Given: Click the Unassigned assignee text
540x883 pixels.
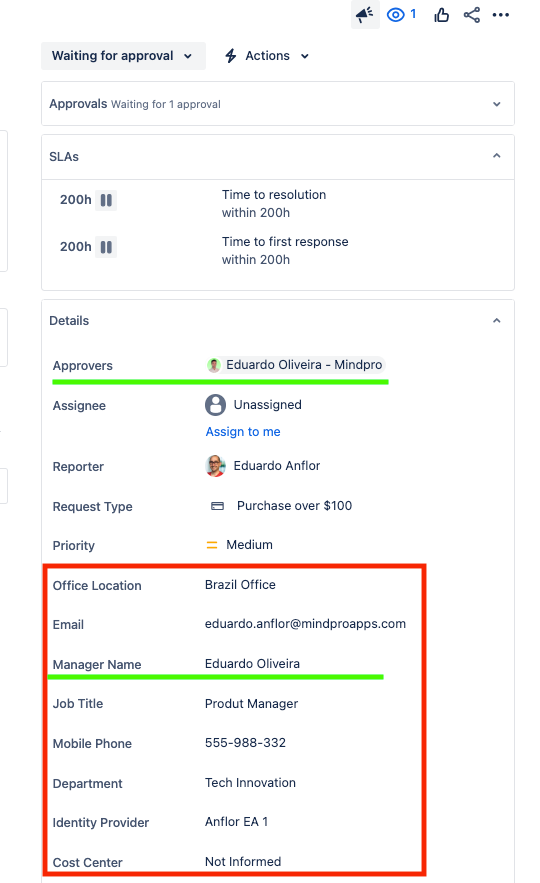Looking at the screenshot, I should (267, 405).
